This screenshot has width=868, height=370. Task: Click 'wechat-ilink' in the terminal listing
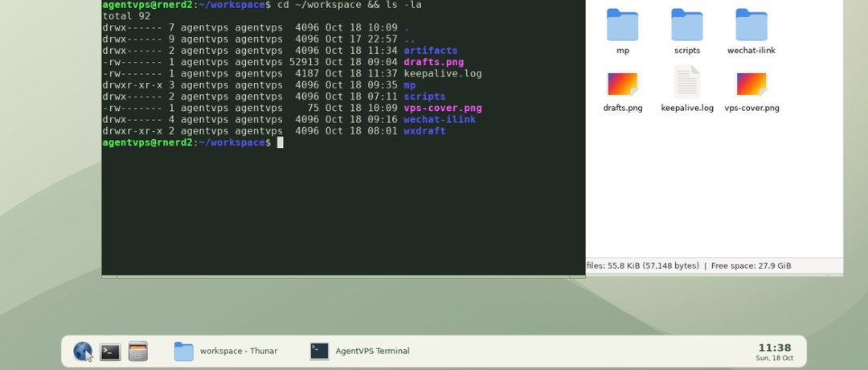pos(440,120)
